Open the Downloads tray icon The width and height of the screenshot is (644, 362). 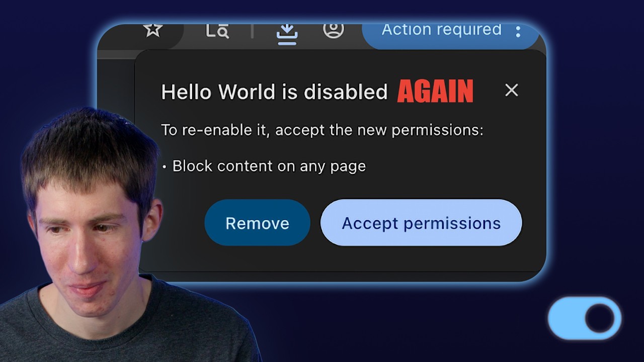287,34
